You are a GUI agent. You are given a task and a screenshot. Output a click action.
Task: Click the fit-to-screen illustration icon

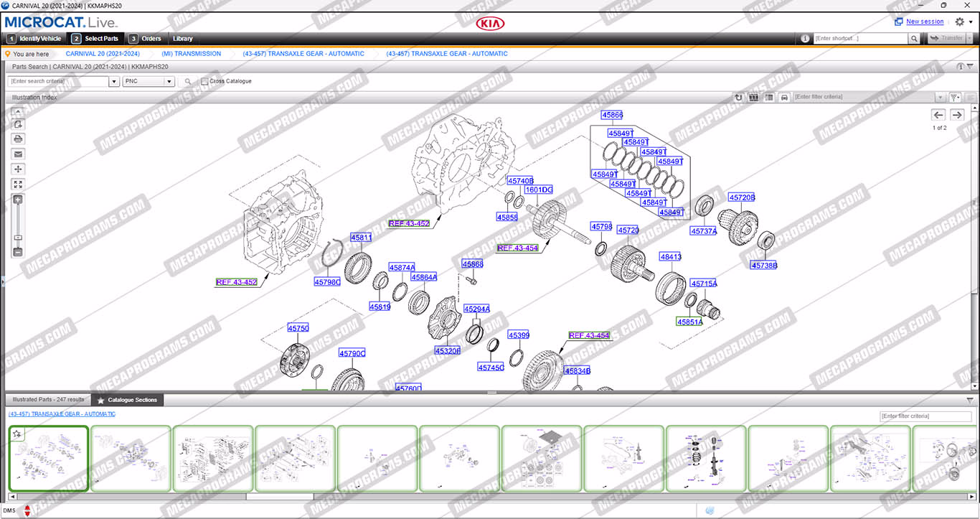(x=18, y=184)
